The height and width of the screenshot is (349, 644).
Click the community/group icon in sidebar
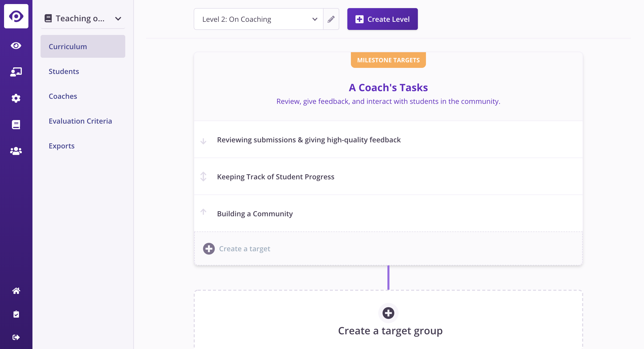[16, 150]
